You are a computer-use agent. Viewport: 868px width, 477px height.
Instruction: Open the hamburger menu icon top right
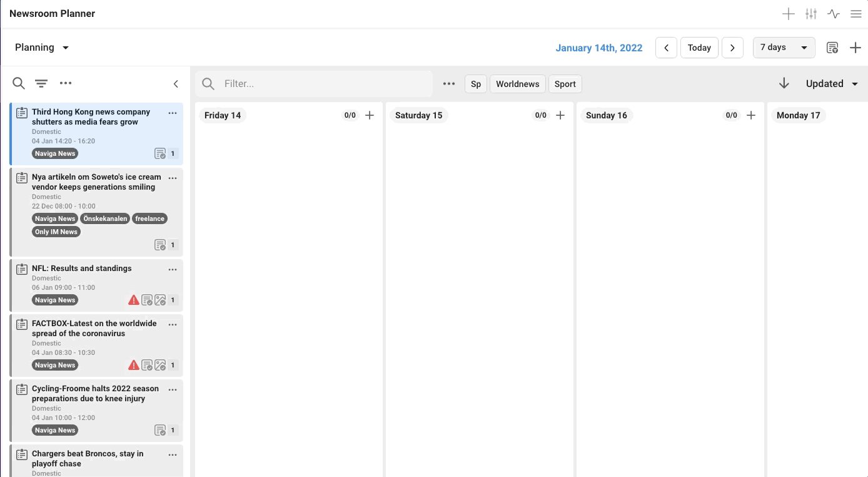coord(856,14)
